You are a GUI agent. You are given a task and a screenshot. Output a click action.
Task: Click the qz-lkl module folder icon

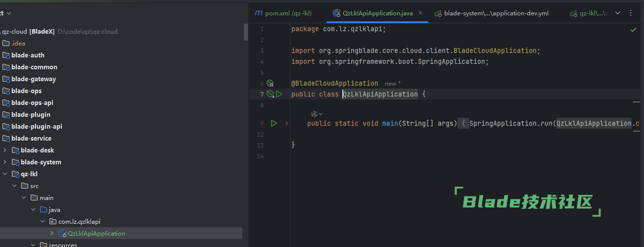tap(16, 174)
